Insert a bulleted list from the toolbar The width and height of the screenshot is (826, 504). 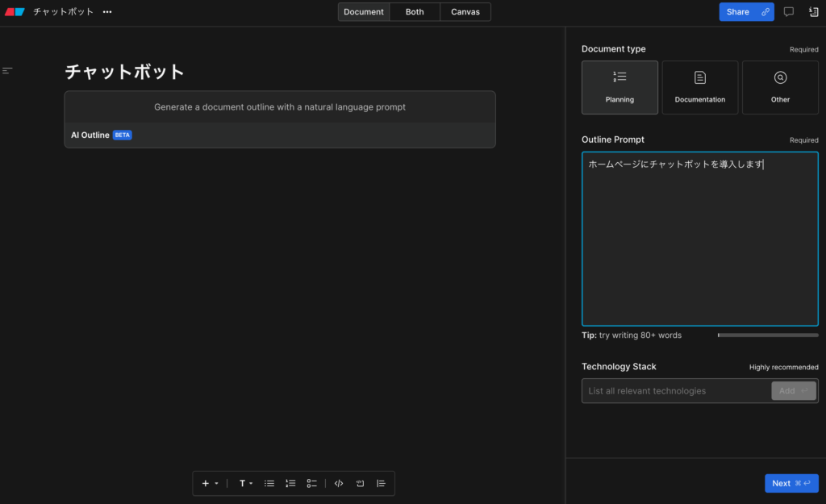269,484
